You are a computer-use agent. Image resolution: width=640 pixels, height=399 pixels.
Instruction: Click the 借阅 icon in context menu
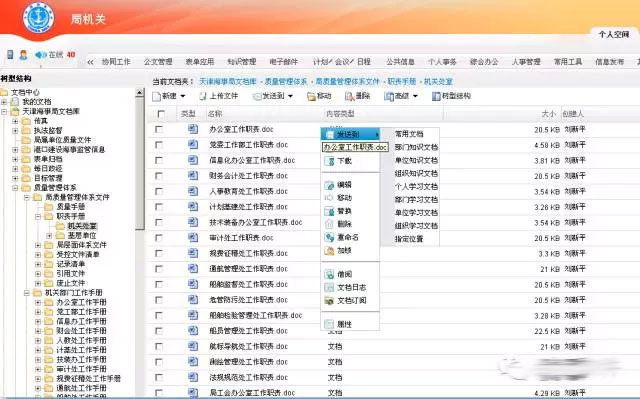click(x=329, y=274)
